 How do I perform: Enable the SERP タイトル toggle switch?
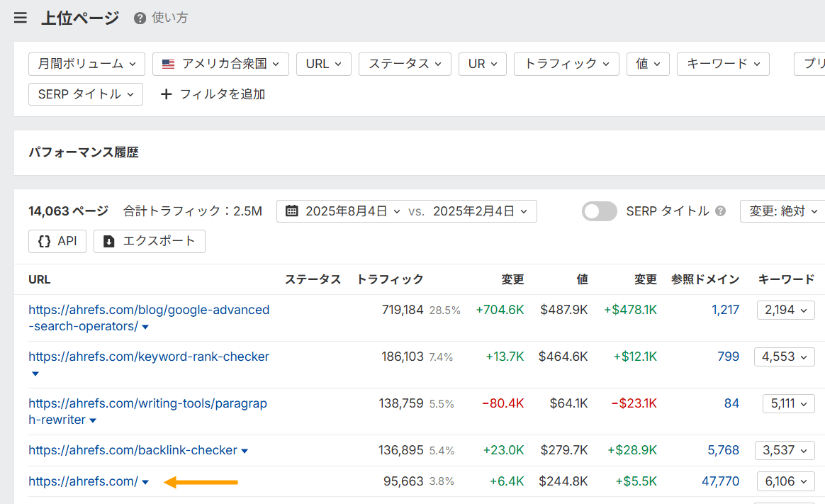click(599, 211)
